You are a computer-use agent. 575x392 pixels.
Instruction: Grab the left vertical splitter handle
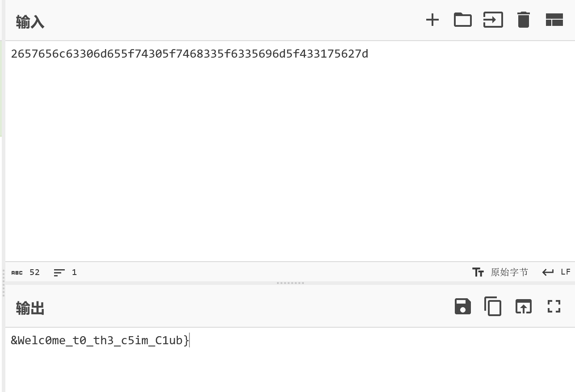coord(4,283)
